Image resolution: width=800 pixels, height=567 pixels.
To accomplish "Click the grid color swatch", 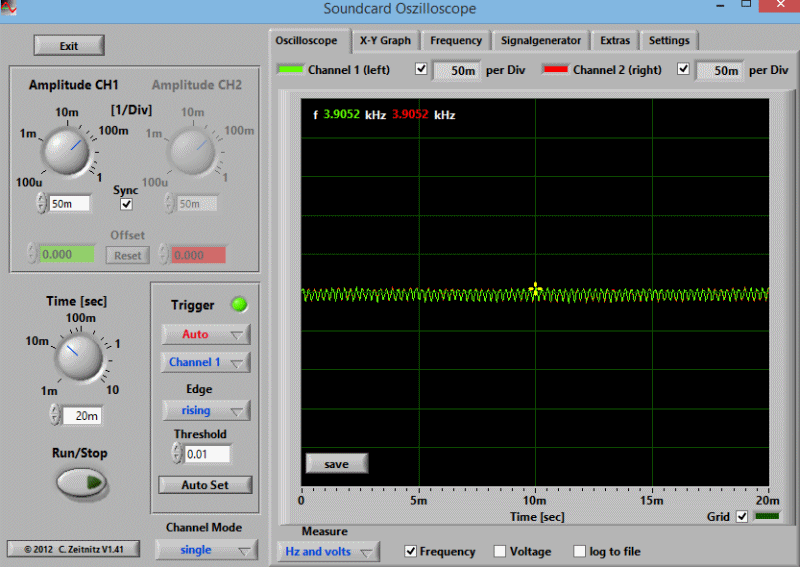I will [x=767, y=516].
